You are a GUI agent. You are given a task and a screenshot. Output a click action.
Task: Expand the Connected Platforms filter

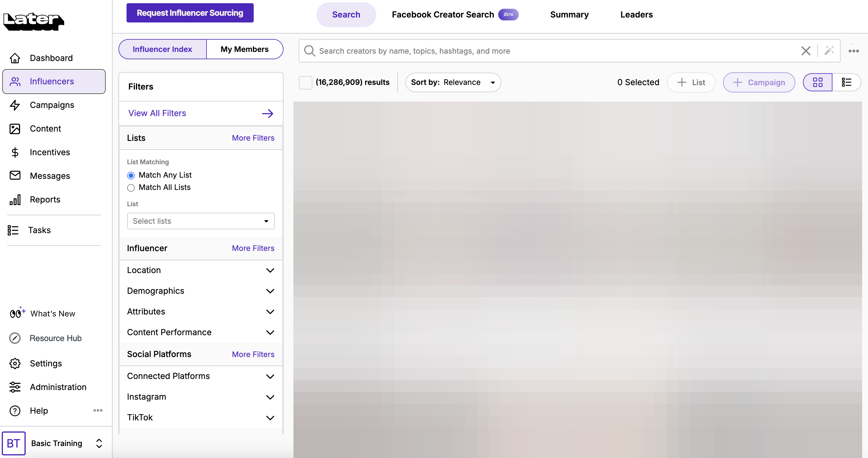[x=201, y=376]
